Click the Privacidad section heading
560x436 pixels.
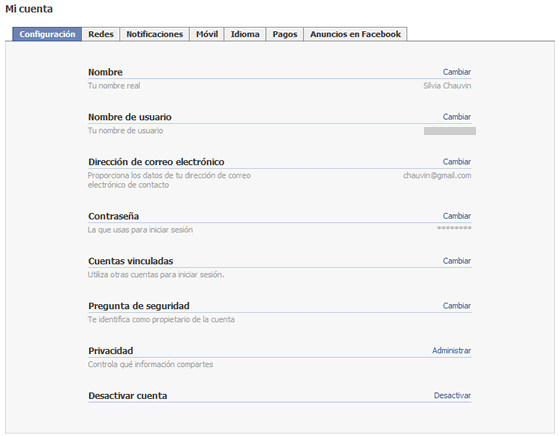111,351
